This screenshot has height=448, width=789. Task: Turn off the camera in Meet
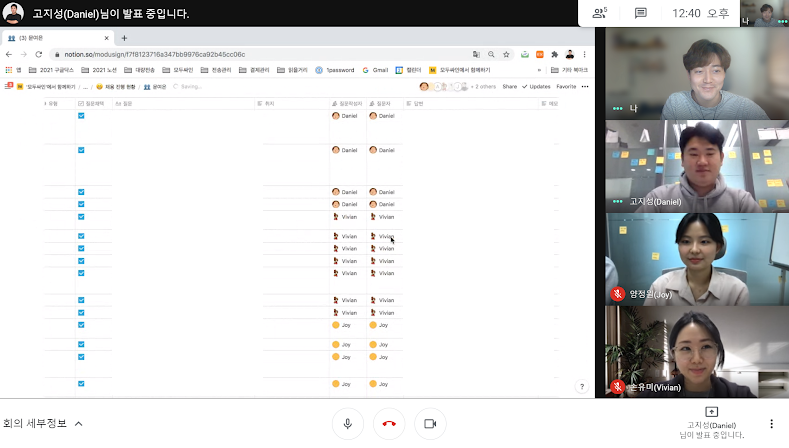(430, 424)
